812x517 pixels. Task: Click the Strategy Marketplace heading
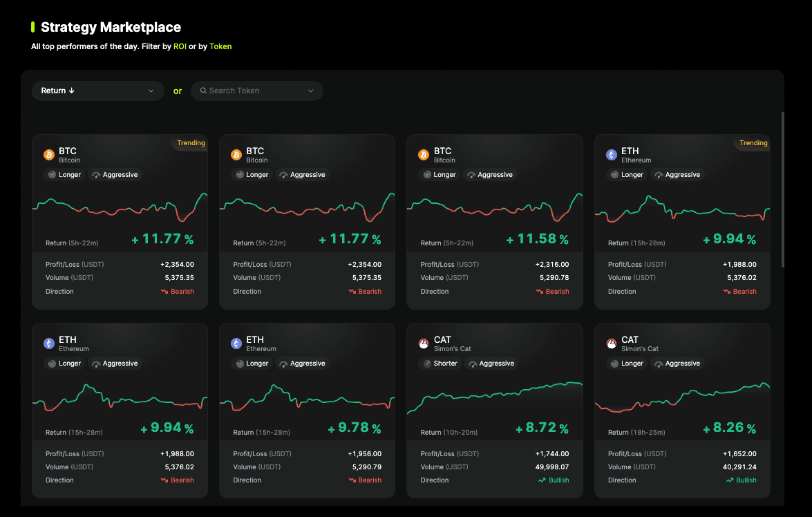click(111, 27)
